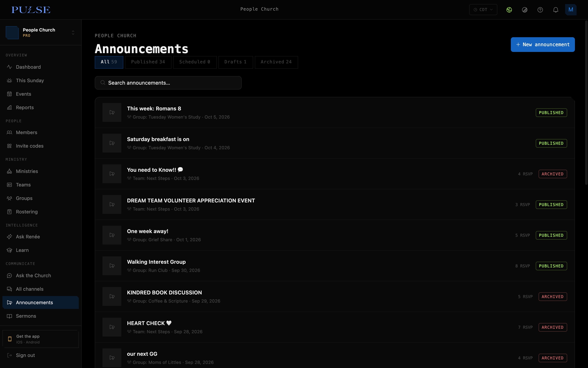Open Events in the sidebar
The image size is (588, 368).
point(41,94)
